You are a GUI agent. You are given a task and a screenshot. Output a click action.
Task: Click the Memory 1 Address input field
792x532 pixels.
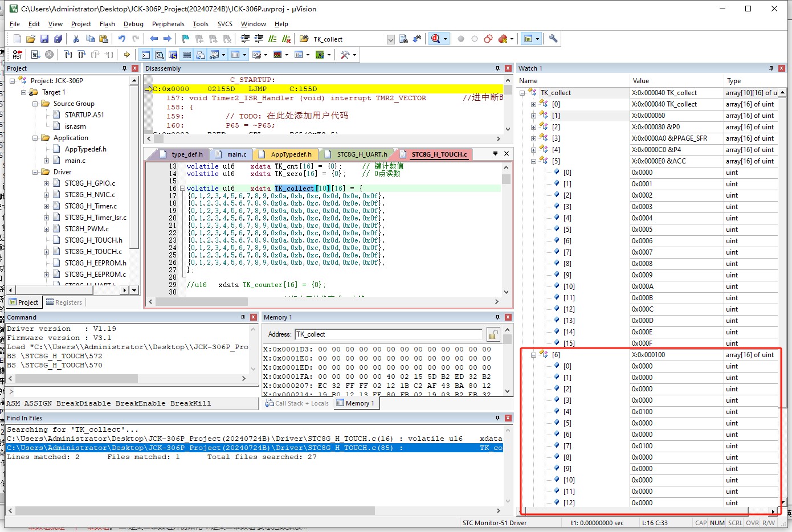pyautogui.click(x=389, y=334)
